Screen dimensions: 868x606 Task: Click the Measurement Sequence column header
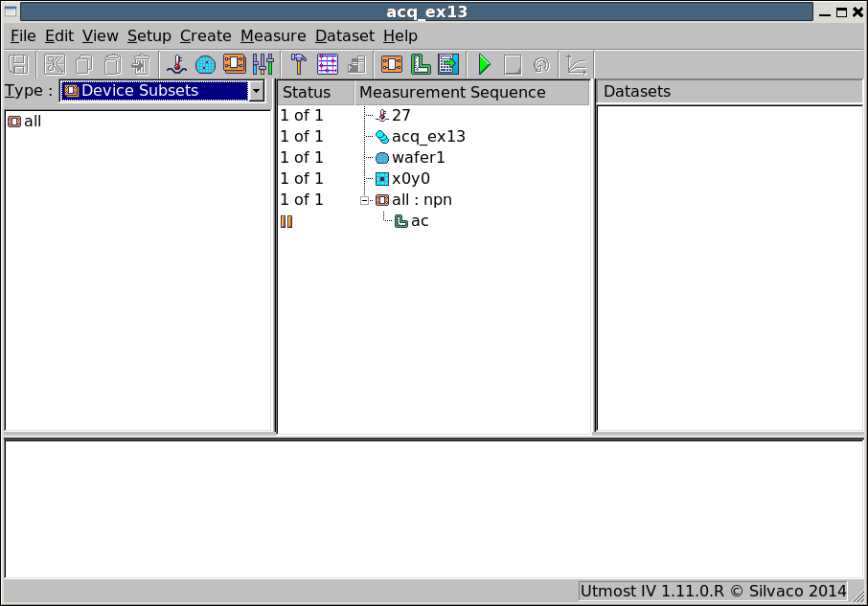471,92
